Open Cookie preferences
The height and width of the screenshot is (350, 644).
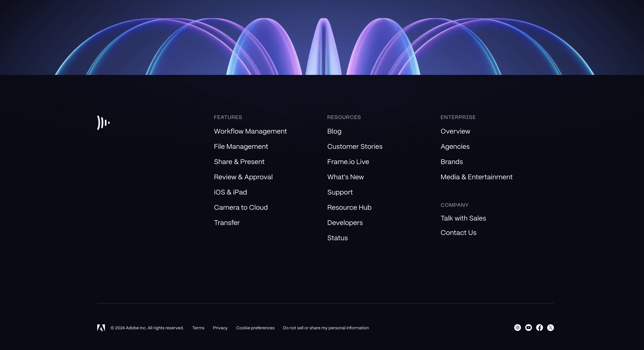point(255,328)
